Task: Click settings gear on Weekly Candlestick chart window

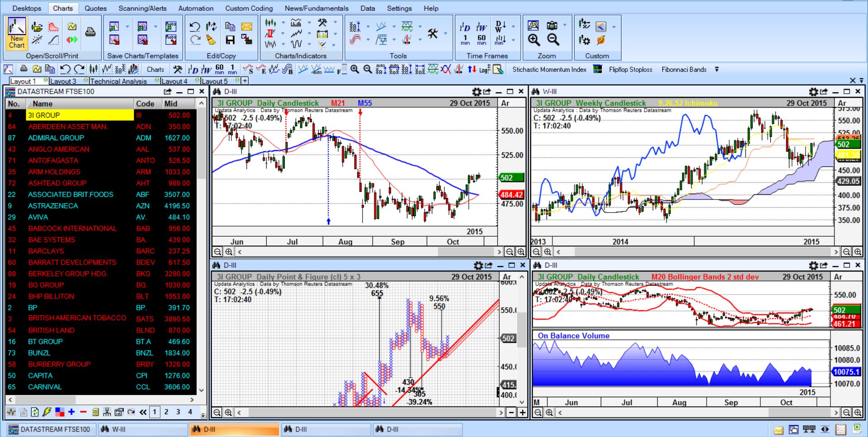Action: coord(813,92)
